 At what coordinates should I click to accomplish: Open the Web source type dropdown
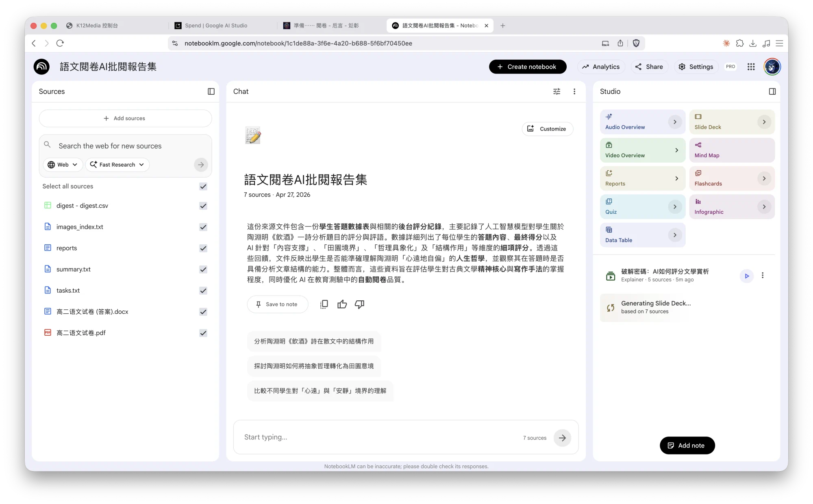[x=63, y=165]
